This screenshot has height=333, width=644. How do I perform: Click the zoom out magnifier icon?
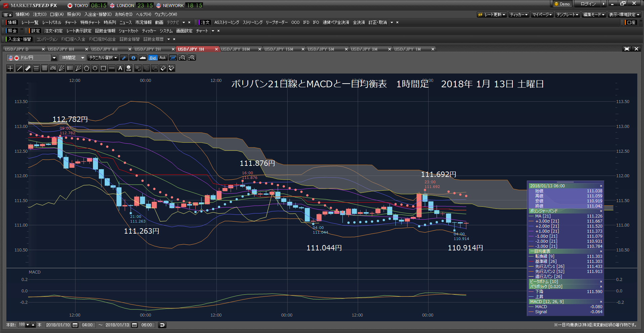point(182,58)
